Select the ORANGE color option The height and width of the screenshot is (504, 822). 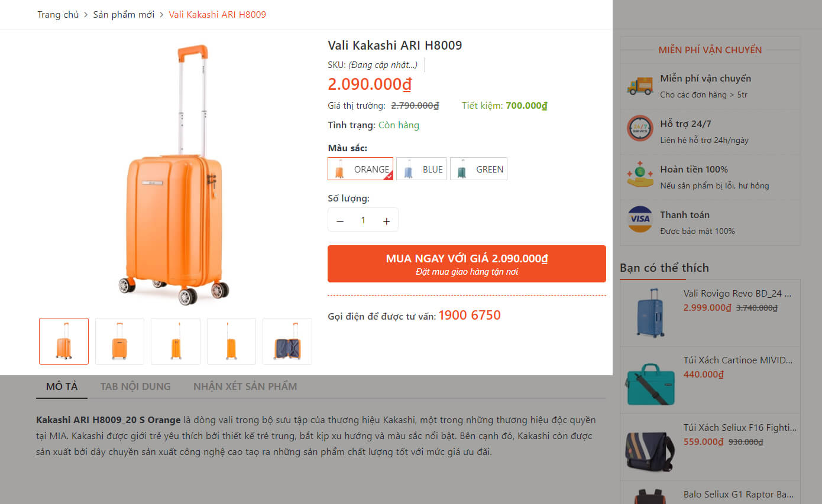[x=360, y=169]
